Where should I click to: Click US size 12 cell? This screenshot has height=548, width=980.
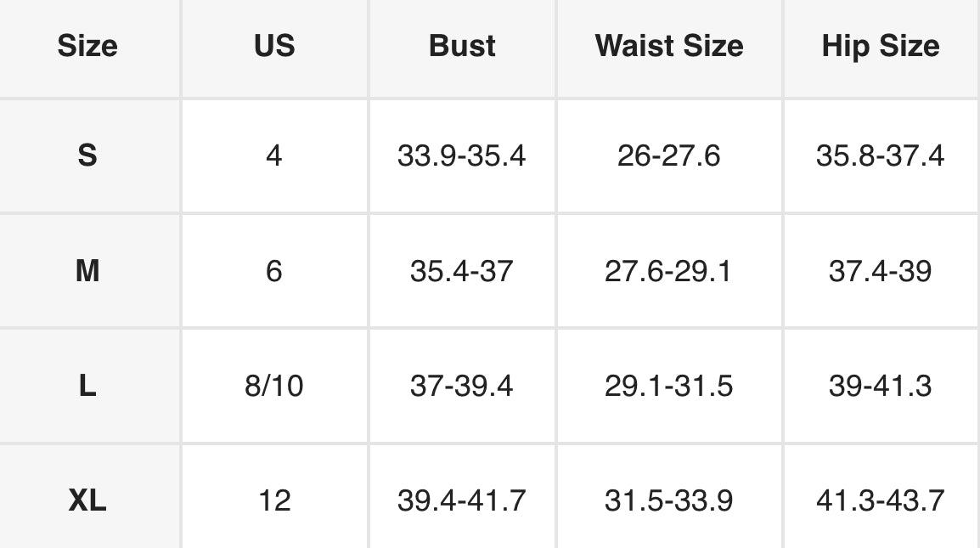coord(273,500)
